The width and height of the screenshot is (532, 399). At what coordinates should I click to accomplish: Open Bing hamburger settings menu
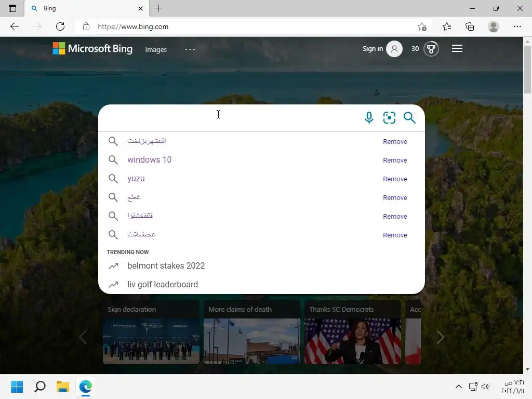(x=457, y=48)
